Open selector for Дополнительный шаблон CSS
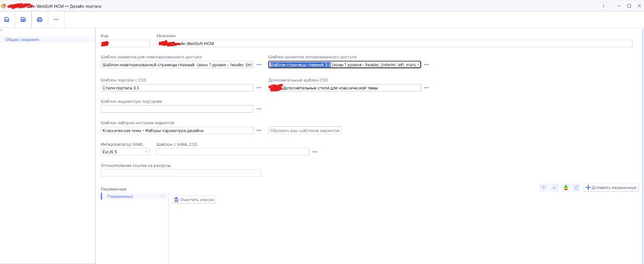Image resolution: width=644 pixels, height=264 pixels. (426, 87)
